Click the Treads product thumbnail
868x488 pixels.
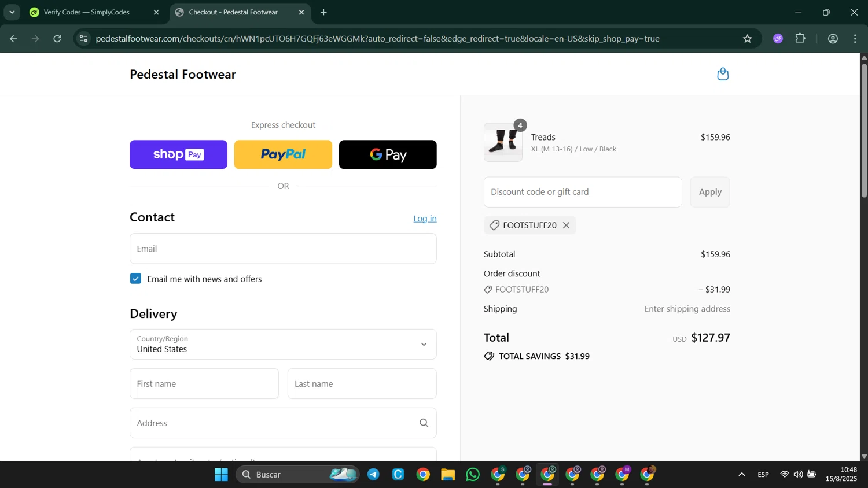[x=503, y=142]
